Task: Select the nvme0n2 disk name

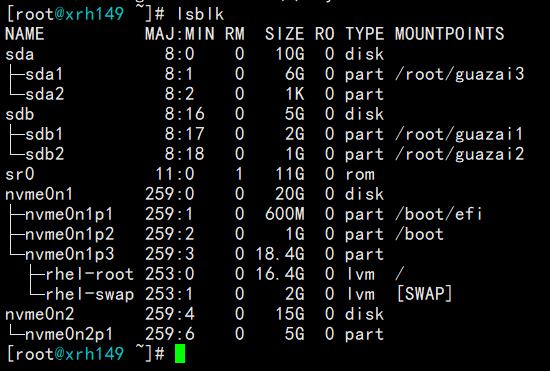Action: [x=40, y=314]
